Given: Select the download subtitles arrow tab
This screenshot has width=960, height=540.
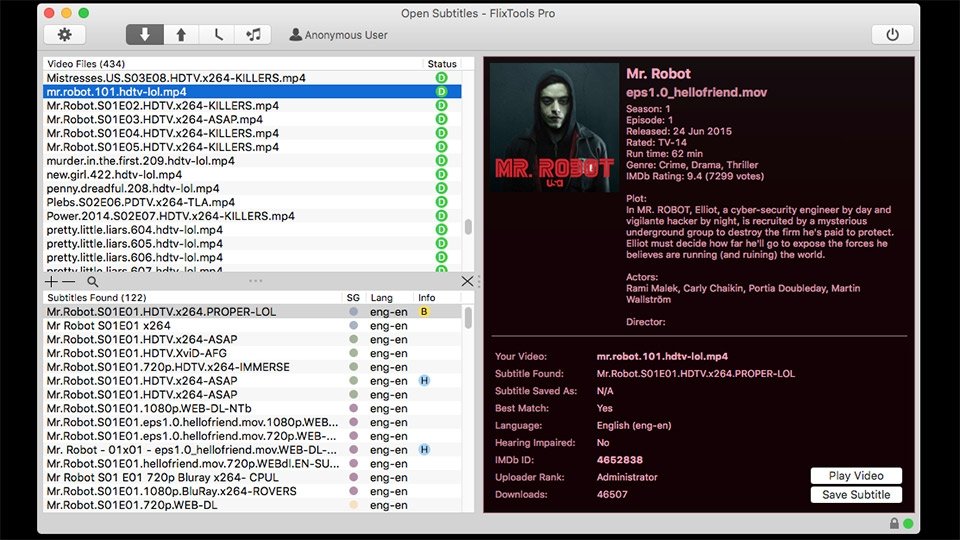Looking at the screenshot, I should point(144,35).
